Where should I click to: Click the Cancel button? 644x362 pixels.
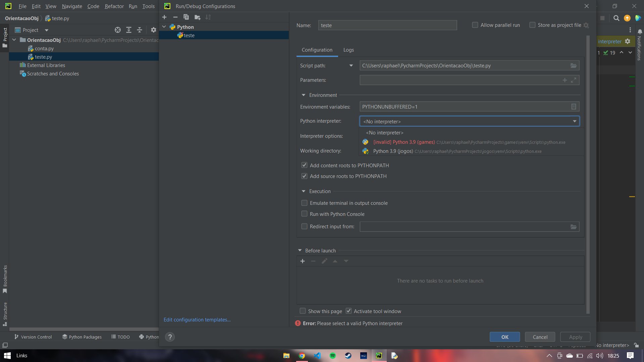pos(540,337)
